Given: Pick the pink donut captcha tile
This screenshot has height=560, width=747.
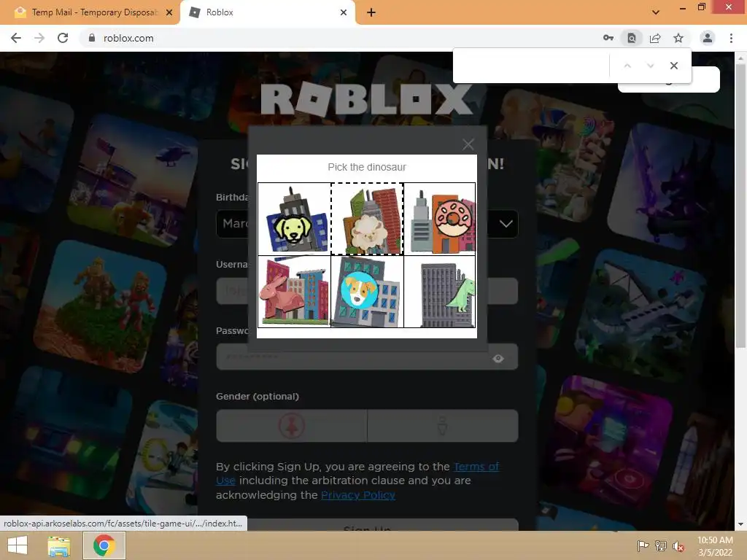Looking at the screenshot, I should point(439,219).
